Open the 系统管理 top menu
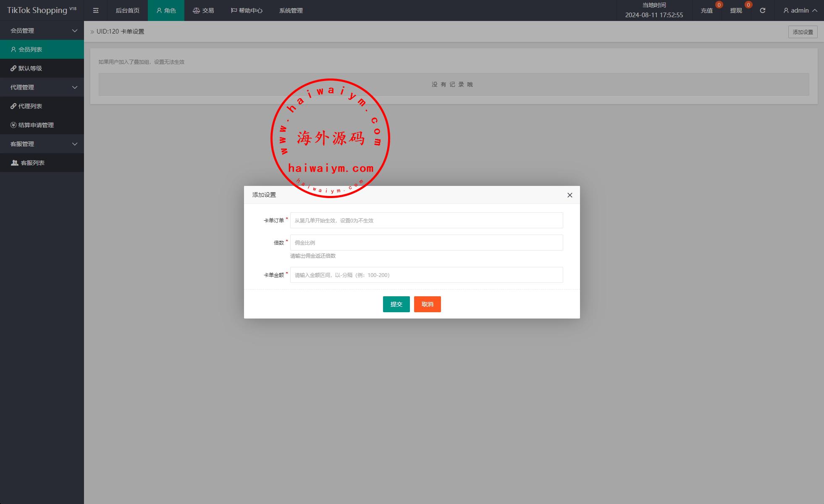This screenshot has height=504, width=824. pos(291,10)
